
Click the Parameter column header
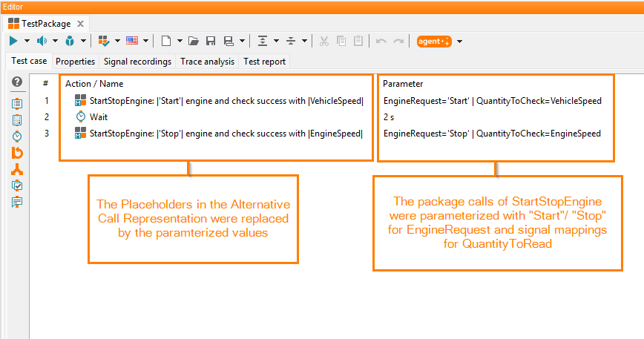point(403,84)
